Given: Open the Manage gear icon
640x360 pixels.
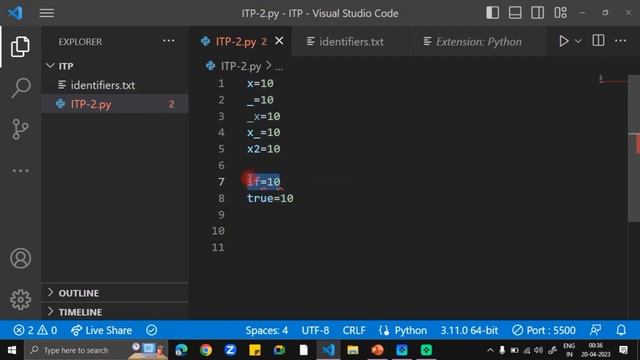Looking at the screenshot, I should (20, 300).
